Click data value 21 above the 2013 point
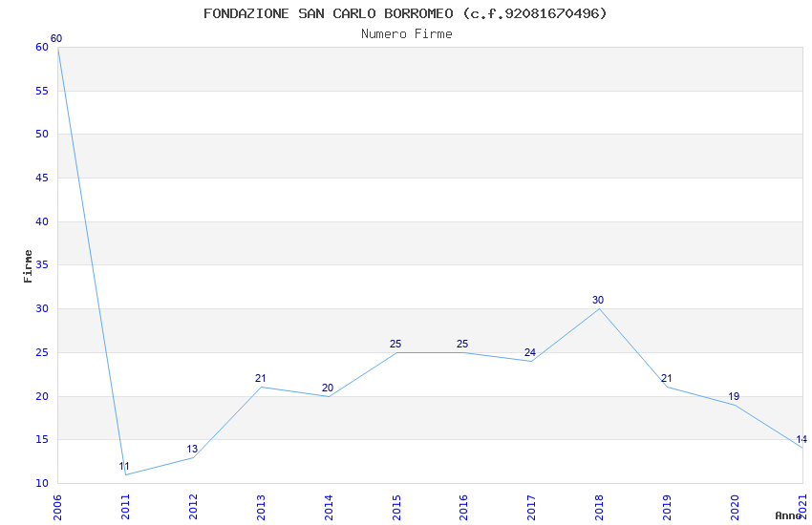 [260, 379]
